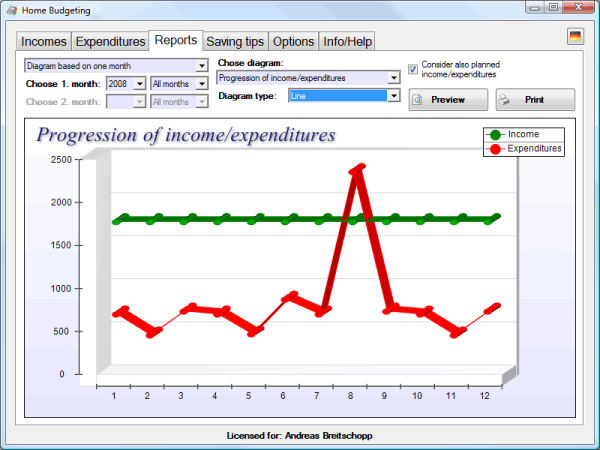Image resolution: width=600 pixels, height=450 pixels.
Task: Click the y-axis value 1500
Action: 61,245
